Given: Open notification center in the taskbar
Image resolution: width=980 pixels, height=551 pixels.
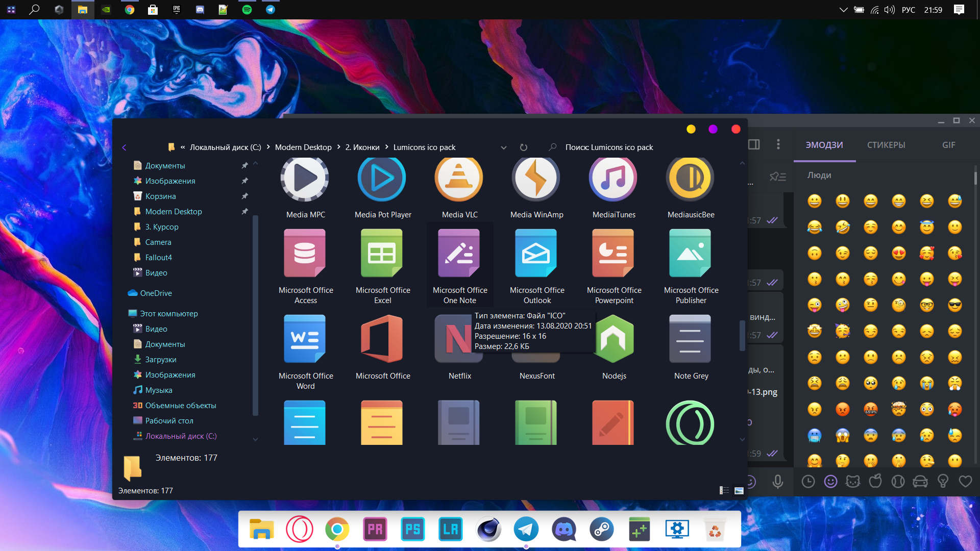Looking at the screenshot, I should click(x=959, y=10).
